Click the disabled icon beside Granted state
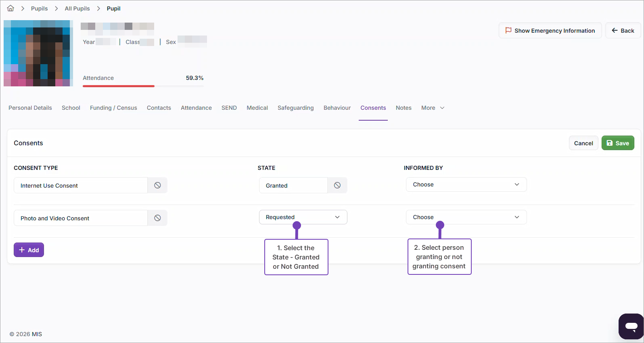Screen dimensions: 644x343 [337, 185]
